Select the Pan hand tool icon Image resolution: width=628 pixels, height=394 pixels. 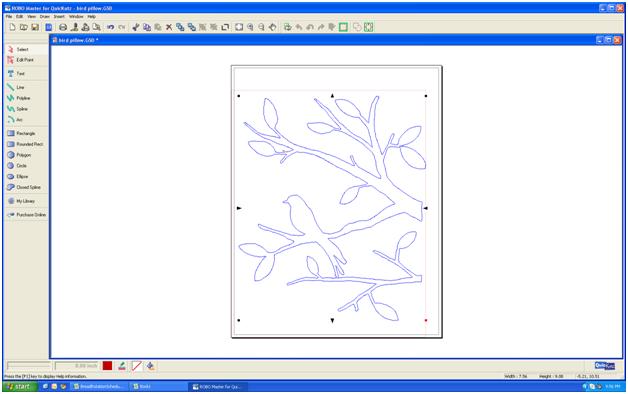point(273,27)
